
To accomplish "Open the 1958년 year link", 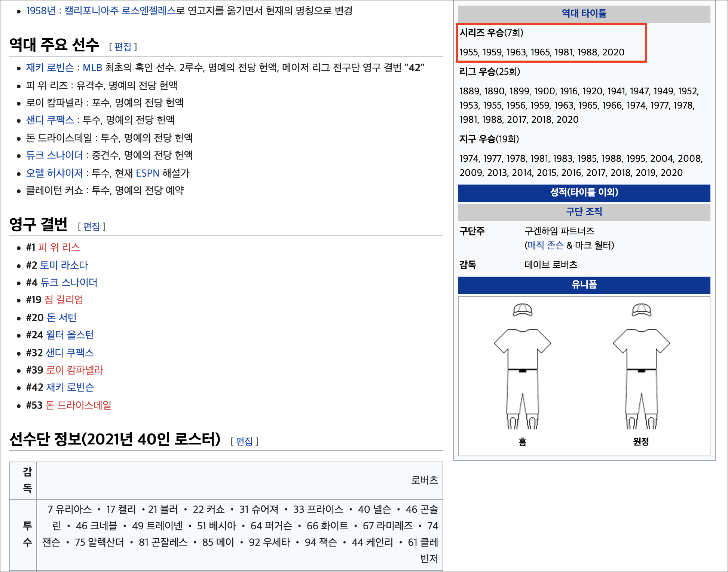I will (x=40, y=11).
